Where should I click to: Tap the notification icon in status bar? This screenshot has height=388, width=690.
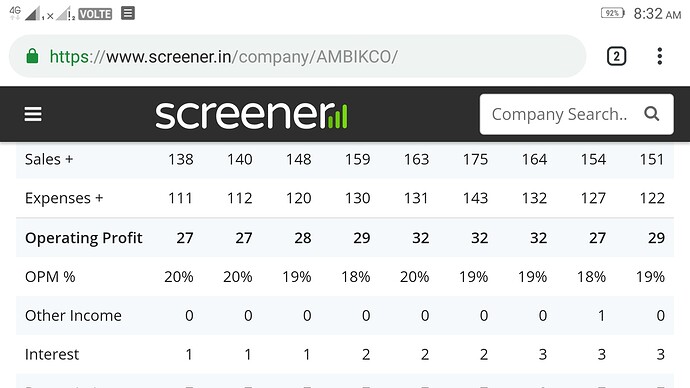[128, 13]
